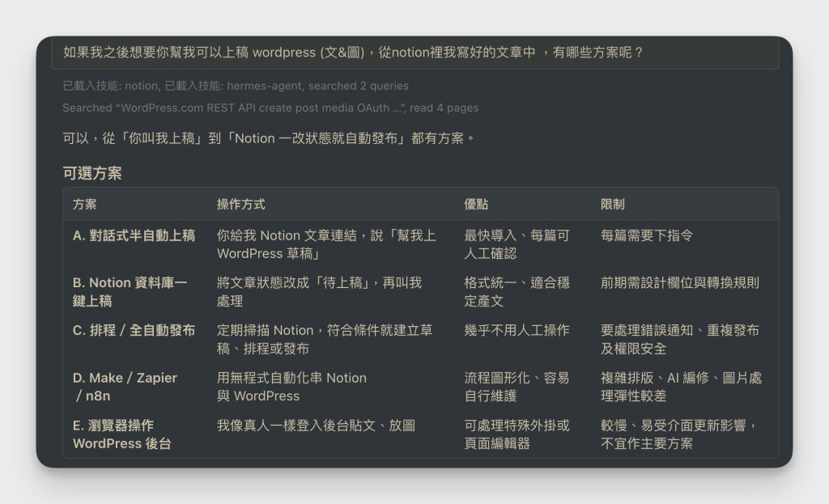
Task: Click the 可選方案 heading
Action: point(92,173)
